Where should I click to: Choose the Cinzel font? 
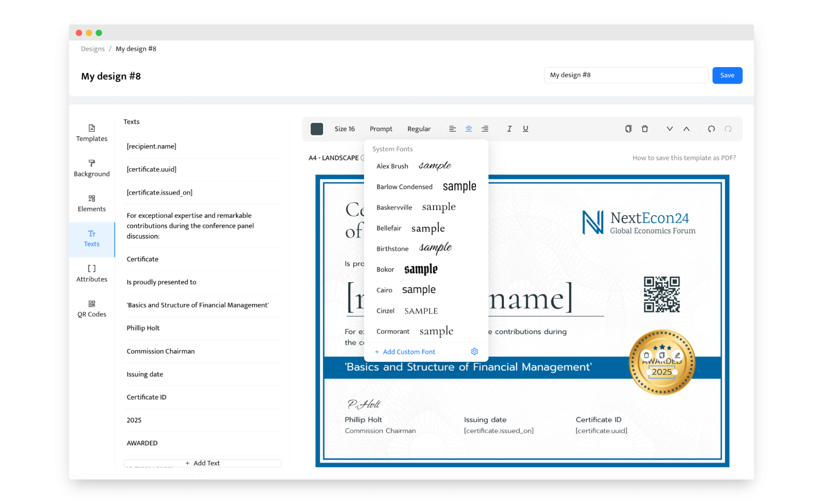coord(426,311)
